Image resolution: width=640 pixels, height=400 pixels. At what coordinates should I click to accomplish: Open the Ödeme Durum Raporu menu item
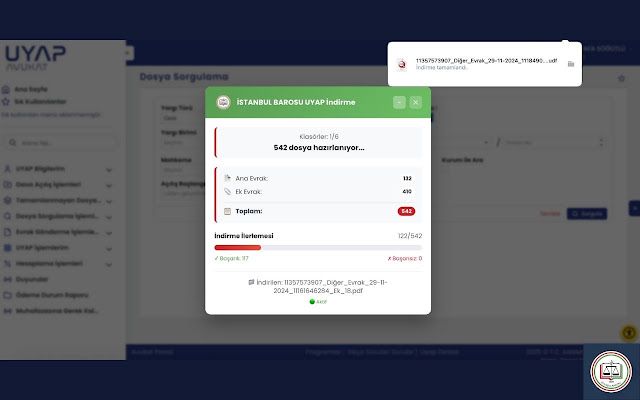52,295
